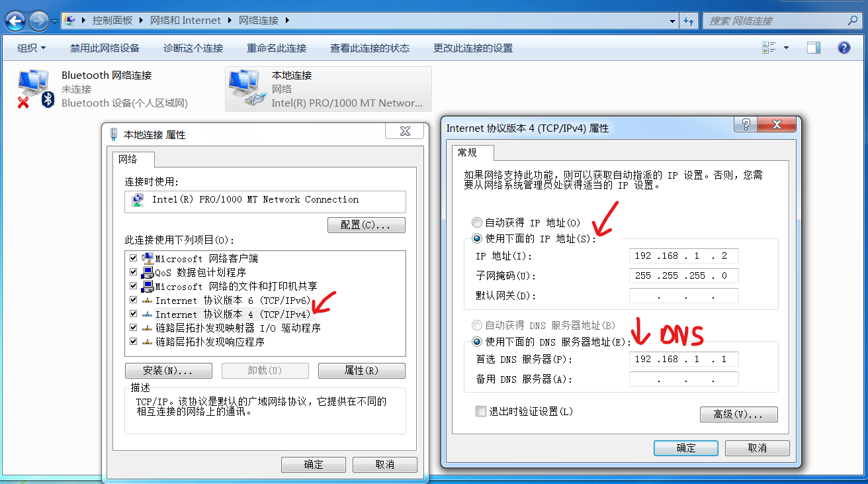Image resolution: width=868 pixels, height=484 pixels.
Task: Uncheck Internet 协议版本 6 (TCP/IPv6) checkbox
Action: (134, 300)
